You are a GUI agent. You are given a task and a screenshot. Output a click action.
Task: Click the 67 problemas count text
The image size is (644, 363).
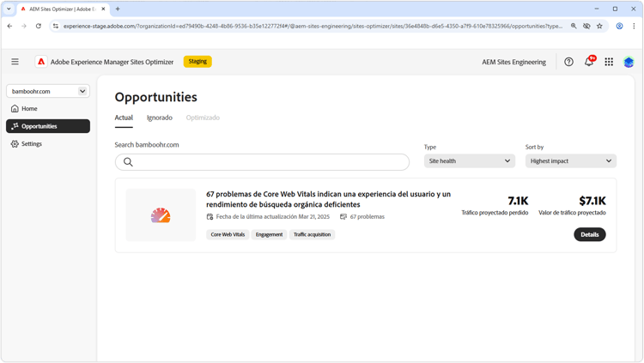(x=368, y=216)
